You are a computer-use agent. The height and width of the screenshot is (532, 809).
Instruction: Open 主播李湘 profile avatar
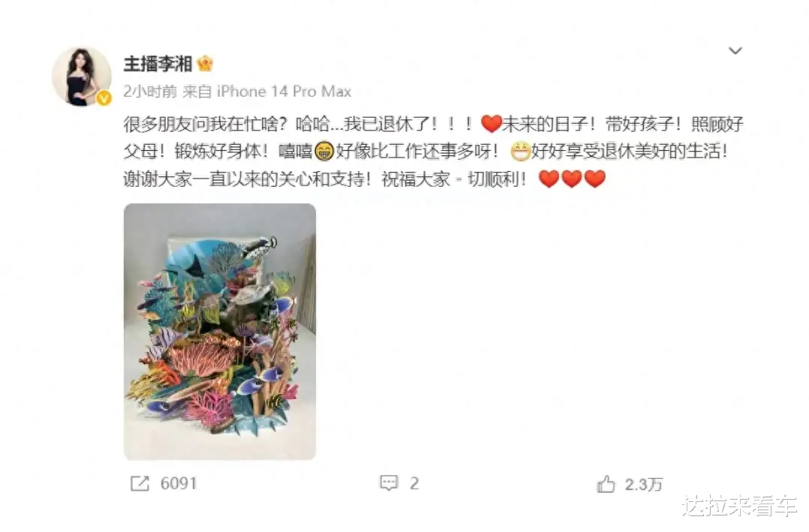pos(82,77)
